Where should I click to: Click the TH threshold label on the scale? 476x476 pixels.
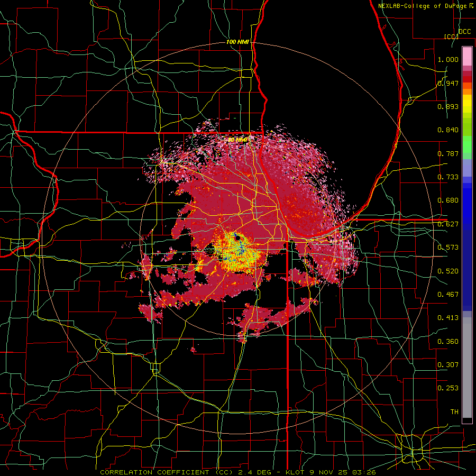point(454,412)
